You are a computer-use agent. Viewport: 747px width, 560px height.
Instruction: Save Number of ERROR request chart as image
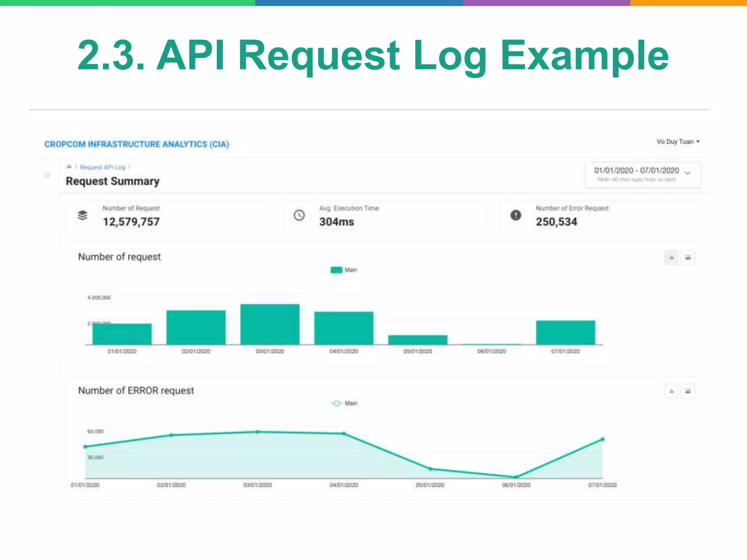pos(688,391)
